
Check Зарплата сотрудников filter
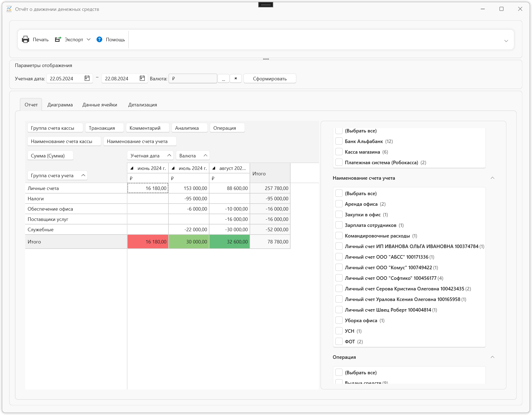(339, 225)
